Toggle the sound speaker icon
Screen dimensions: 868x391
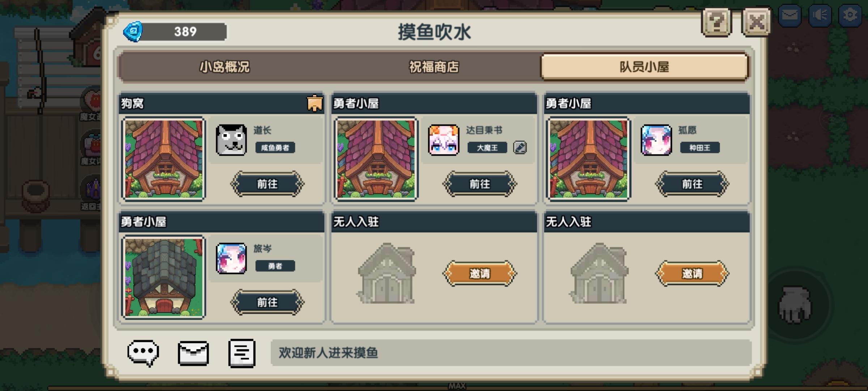(x=820, y=15)
